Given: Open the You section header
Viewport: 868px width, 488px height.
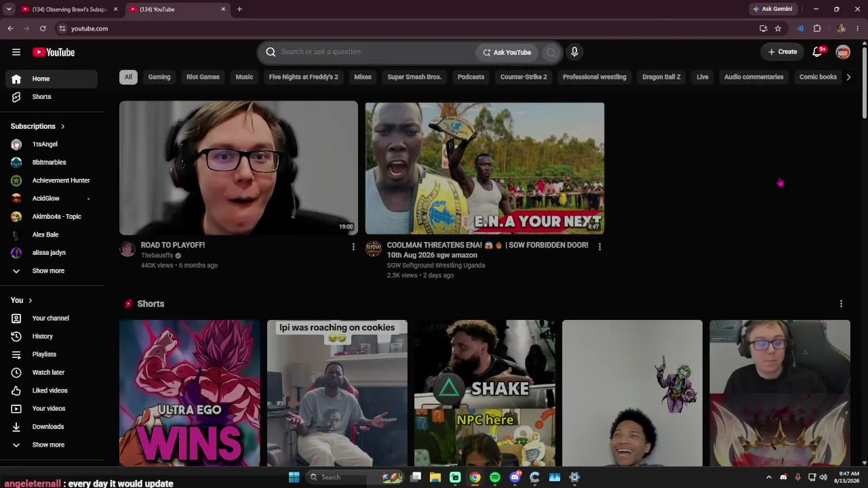Looking at the screenshot, I should [x=22, y=300].
